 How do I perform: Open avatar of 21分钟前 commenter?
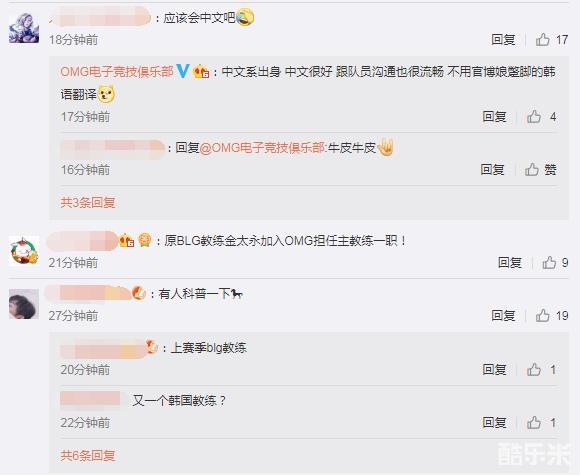click(x=24, y=251)
